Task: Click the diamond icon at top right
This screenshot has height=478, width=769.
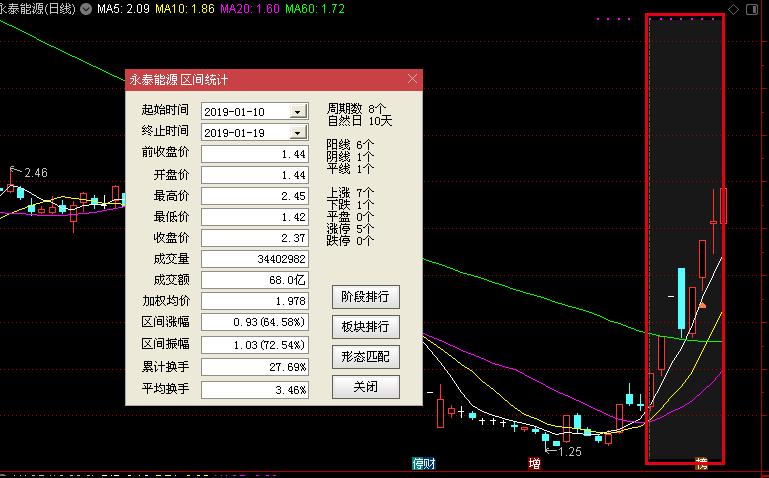Action: click(x=733, y=9)
